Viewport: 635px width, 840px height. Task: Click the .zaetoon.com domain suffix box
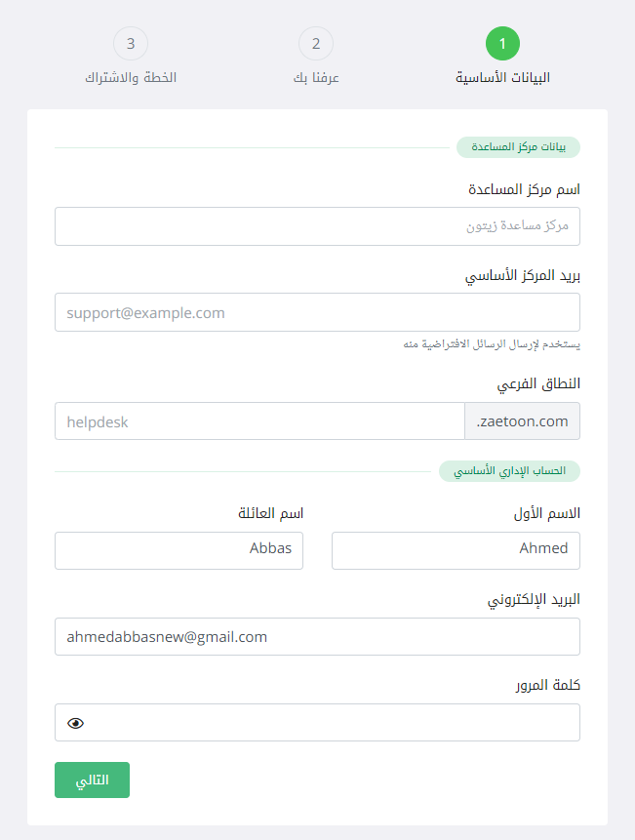(522, 421)
